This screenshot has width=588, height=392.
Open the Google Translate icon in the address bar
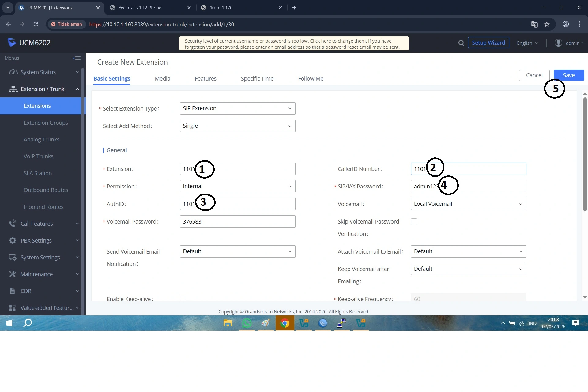[x=534, y=24]
